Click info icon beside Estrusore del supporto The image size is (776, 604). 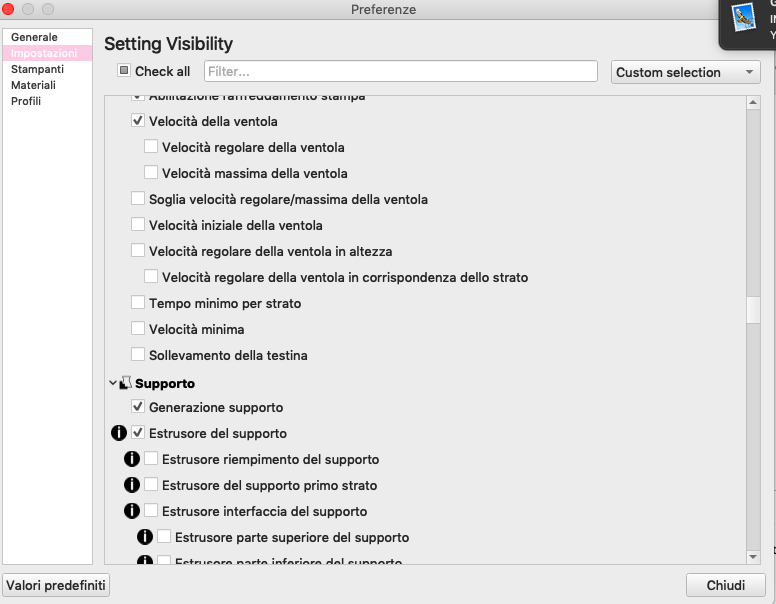tap(118, 433)
